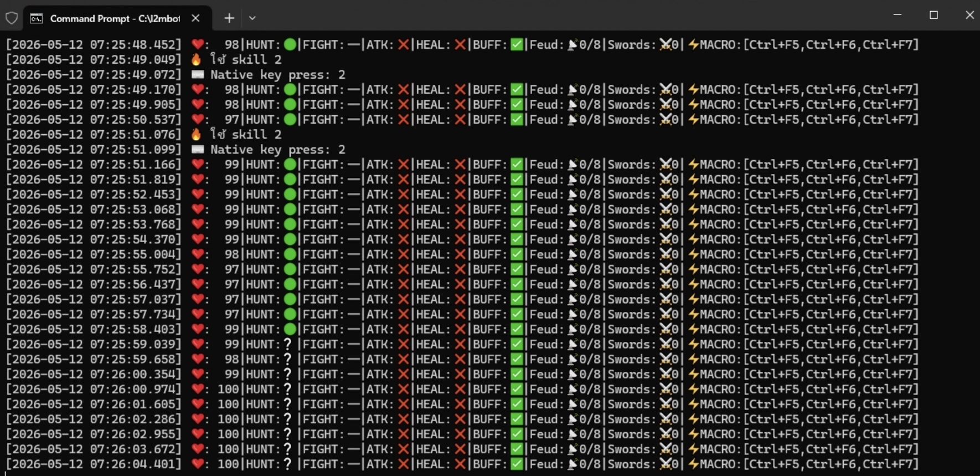Click the 'FIGHT:' label at 07:26:02.955

click(x=324, y=434)
